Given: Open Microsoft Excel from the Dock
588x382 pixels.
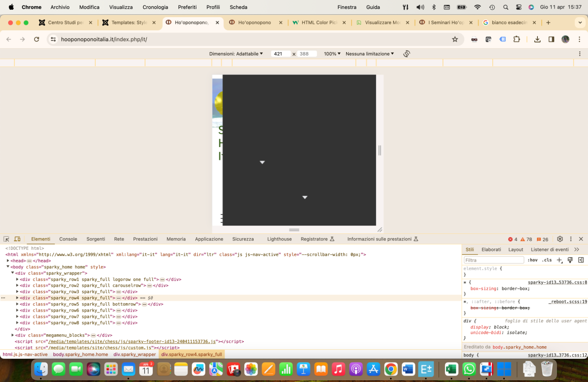Looking at the screenshot, I should coord(451,369).
